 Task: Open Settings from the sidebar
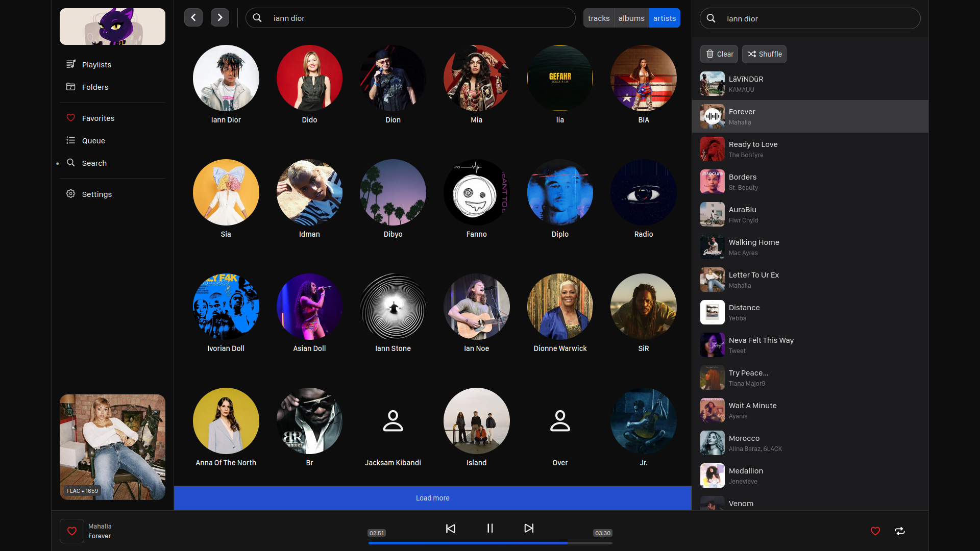96,194
